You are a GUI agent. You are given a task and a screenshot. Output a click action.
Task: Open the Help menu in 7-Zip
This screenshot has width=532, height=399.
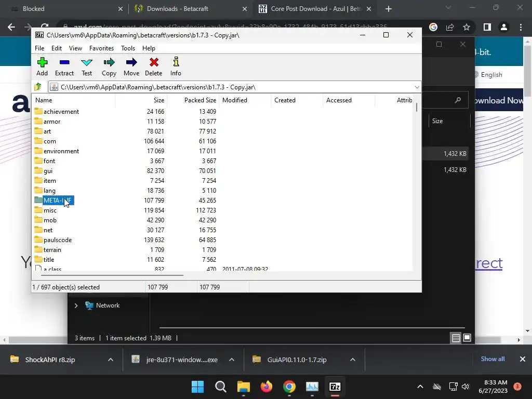coord(149,48)
